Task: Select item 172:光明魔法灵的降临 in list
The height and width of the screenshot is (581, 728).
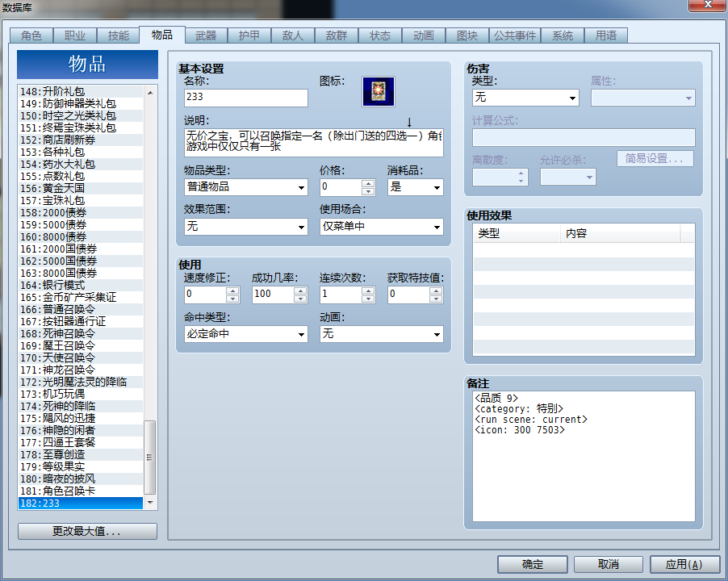Action: pos(81,382)
